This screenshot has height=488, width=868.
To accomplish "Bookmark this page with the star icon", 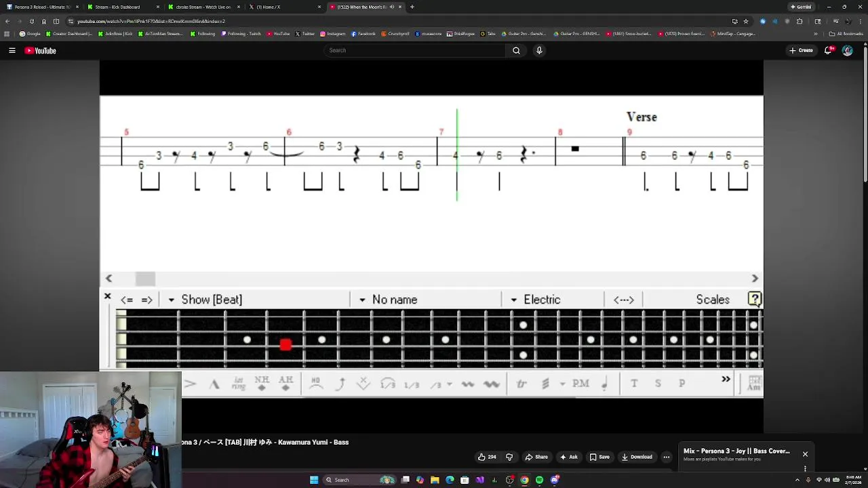I will [x=746, y=21].
